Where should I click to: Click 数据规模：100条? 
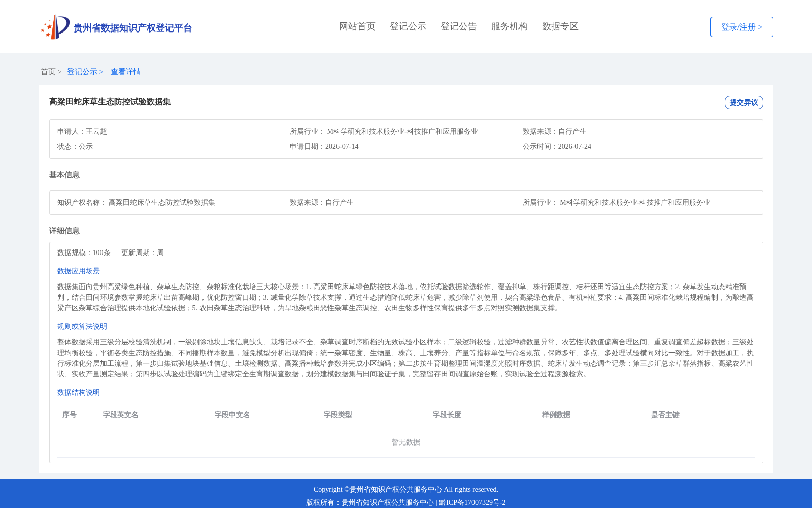(x=84, y=252)
